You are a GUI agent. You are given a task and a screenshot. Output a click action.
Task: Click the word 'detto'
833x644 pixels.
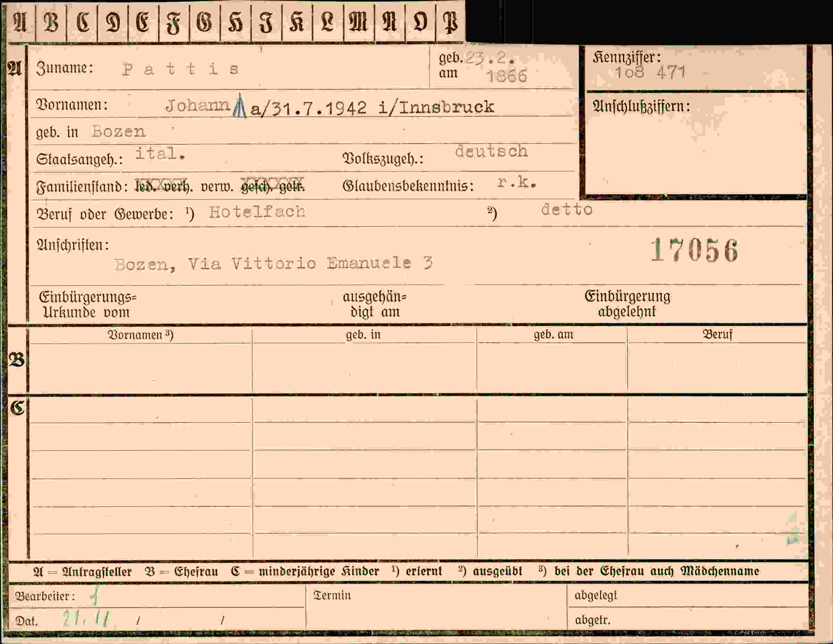pos(567,209)
